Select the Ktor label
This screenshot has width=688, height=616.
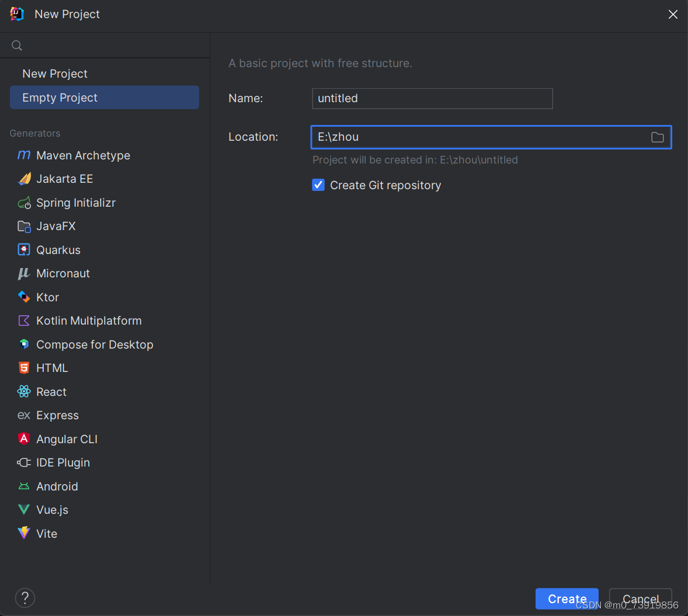tap(48, 297)
